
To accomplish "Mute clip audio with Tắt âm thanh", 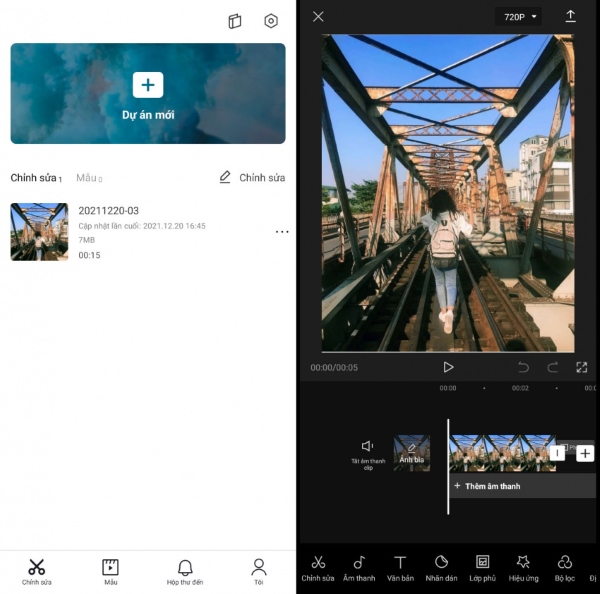I will pos(368,452).
